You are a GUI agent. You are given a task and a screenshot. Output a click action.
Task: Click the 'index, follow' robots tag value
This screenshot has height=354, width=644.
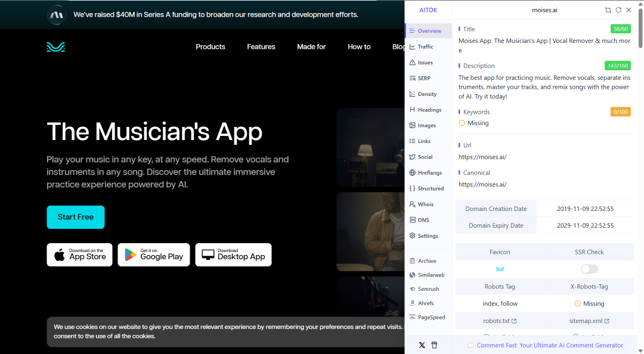(500, 303)
